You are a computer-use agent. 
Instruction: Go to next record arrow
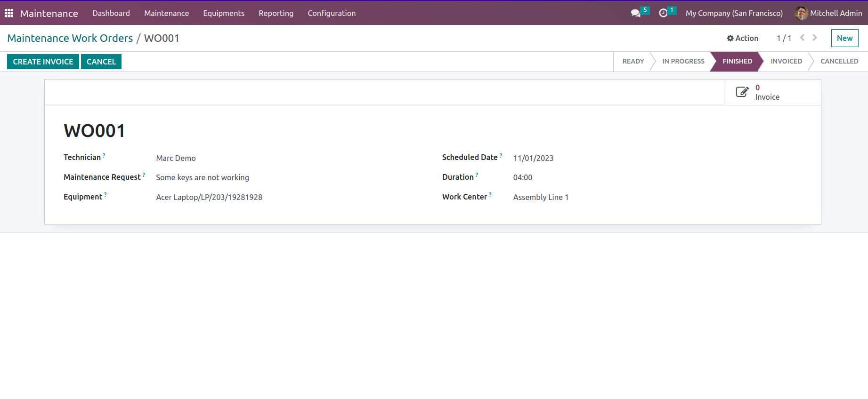815,38
